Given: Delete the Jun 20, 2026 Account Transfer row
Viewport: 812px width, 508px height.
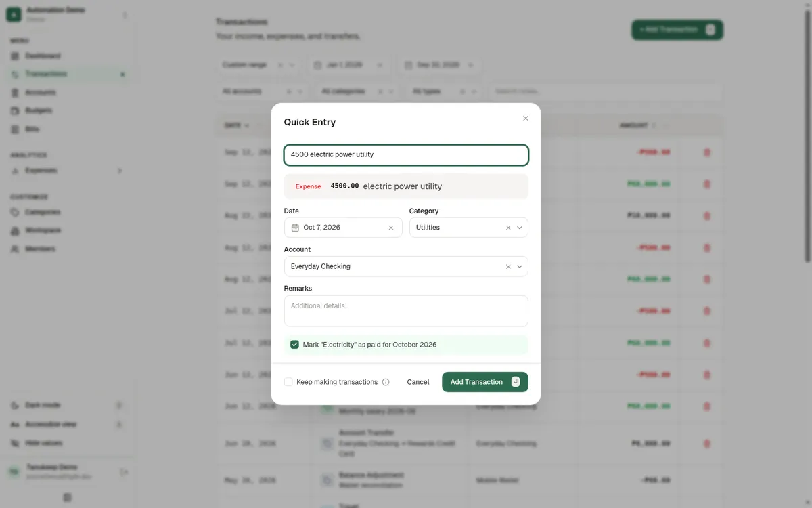Looking at the screenshot, I should coord(707,444).
